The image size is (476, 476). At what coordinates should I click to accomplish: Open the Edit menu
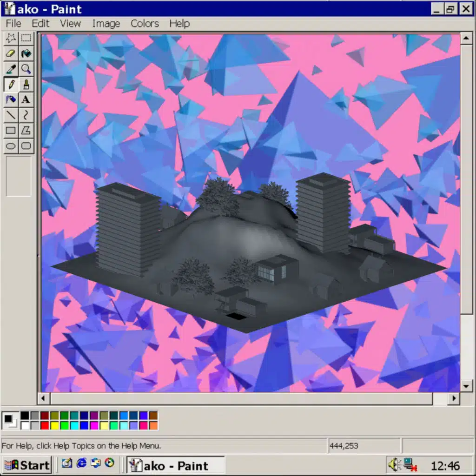click(x=40, y=24)
